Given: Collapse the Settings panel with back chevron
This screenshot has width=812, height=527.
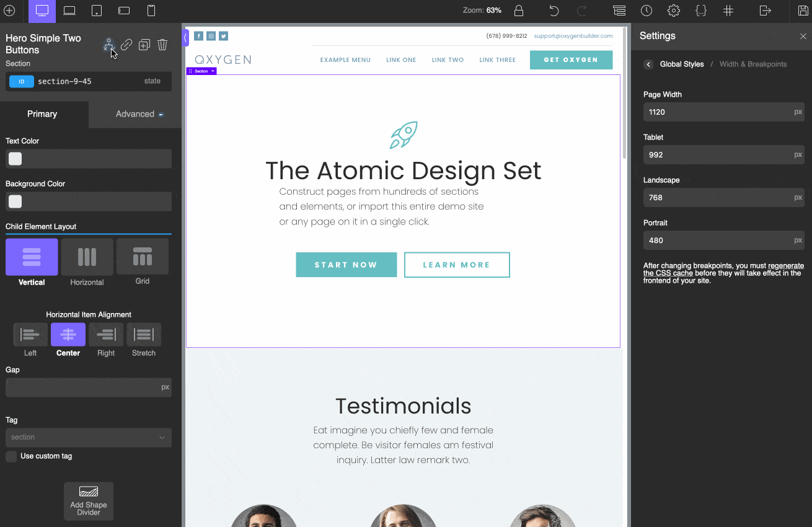Looking at the screenshot, I should (x=648, y=64).
